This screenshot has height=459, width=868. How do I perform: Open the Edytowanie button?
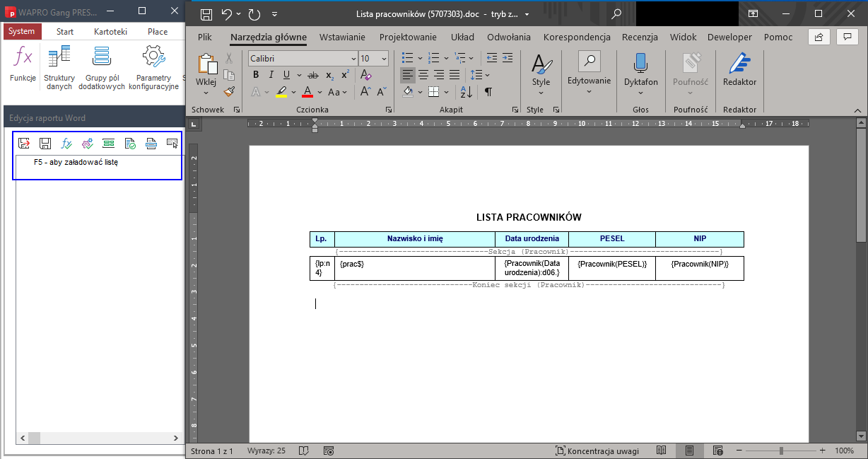(590, 74)
